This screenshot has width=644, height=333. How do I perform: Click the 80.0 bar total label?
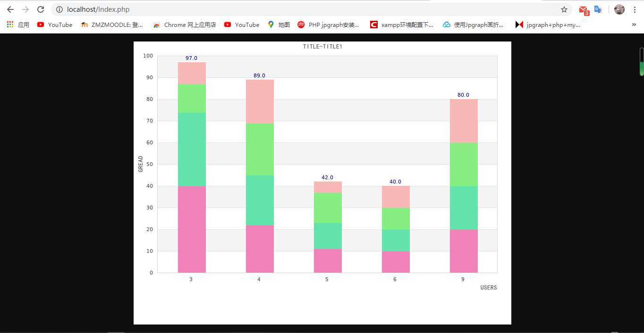463,95
